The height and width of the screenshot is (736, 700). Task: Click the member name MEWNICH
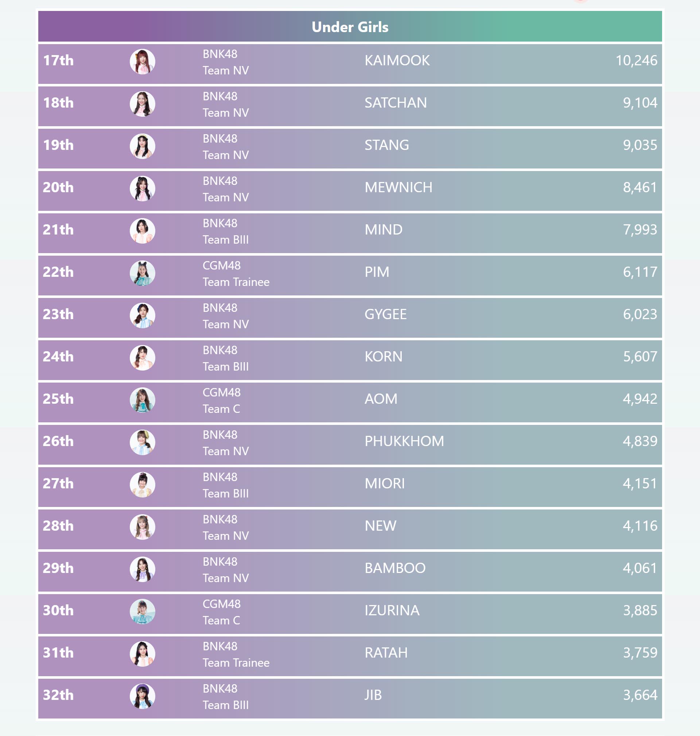pos(398,187)
